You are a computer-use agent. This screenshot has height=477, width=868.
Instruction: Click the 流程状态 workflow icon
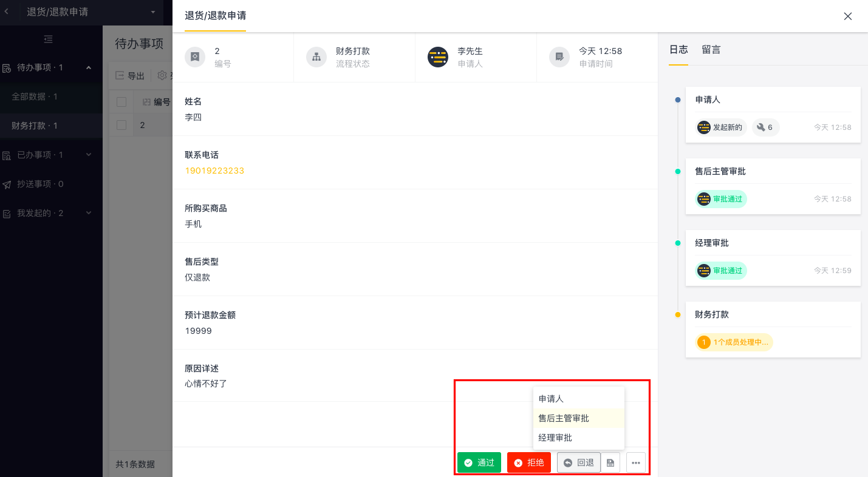[316, 57]
